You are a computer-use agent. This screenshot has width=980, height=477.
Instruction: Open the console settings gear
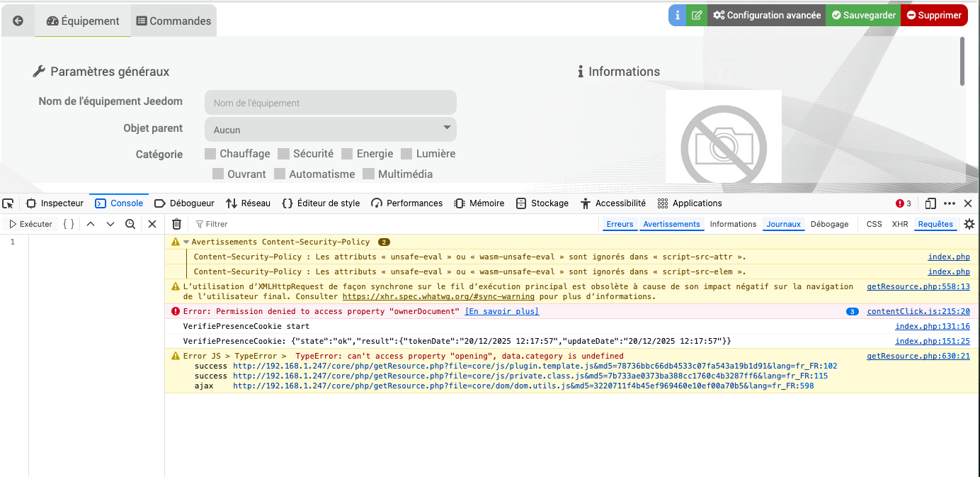coord(969,224)
